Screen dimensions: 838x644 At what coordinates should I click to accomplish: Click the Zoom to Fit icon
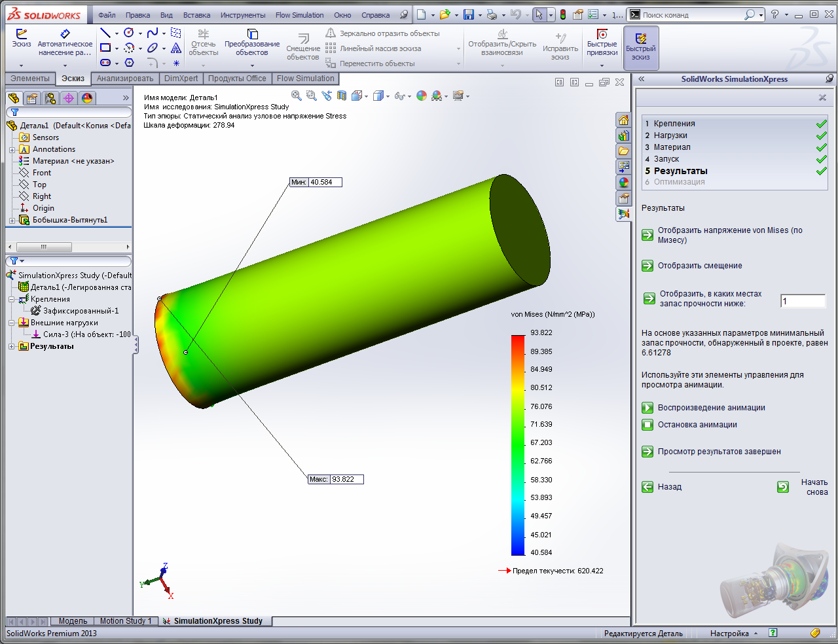coord(297,96)
